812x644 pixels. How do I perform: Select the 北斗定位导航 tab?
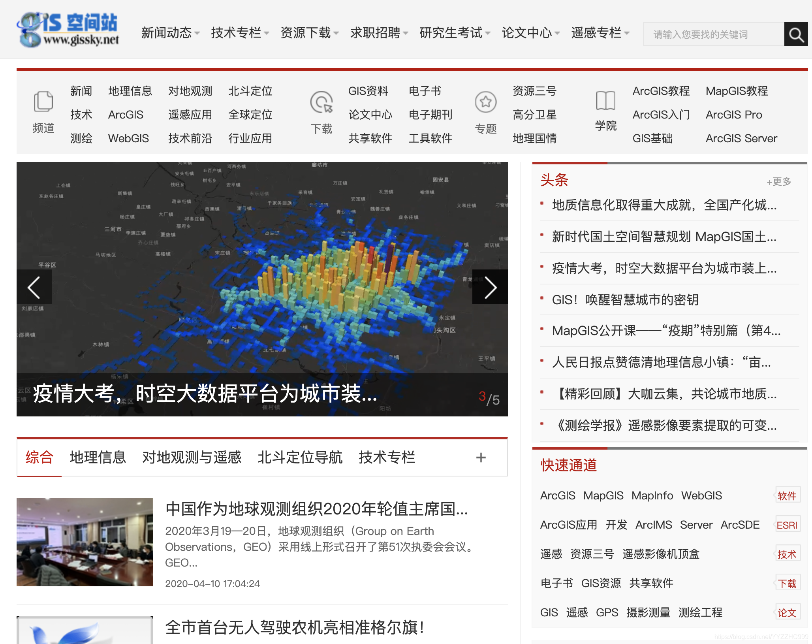pyautogui.click(x=300, y=458)
